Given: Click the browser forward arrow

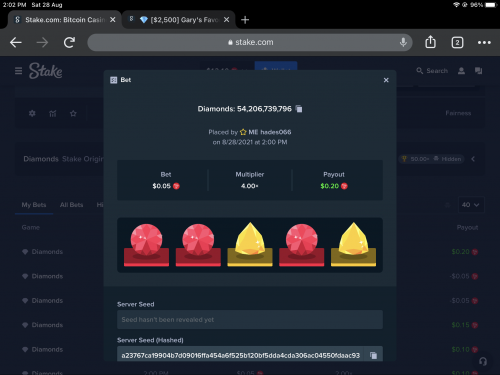Looking at the screenshot, I should coord(42,42).
